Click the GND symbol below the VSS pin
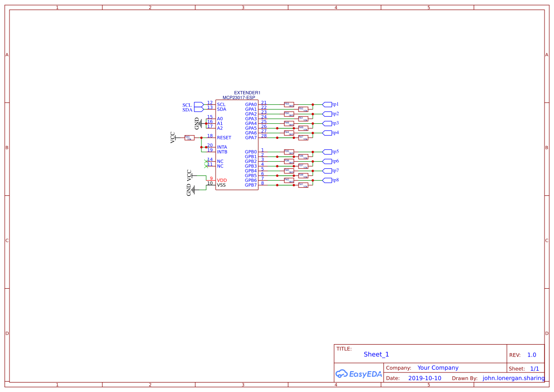Screen dimensions: 554x392 [x=193, y=190]
